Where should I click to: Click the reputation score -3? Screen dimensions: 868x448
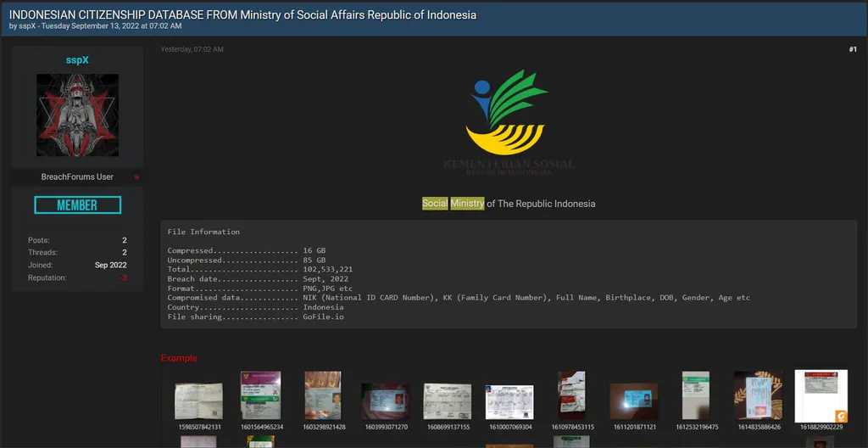point(123,278)
